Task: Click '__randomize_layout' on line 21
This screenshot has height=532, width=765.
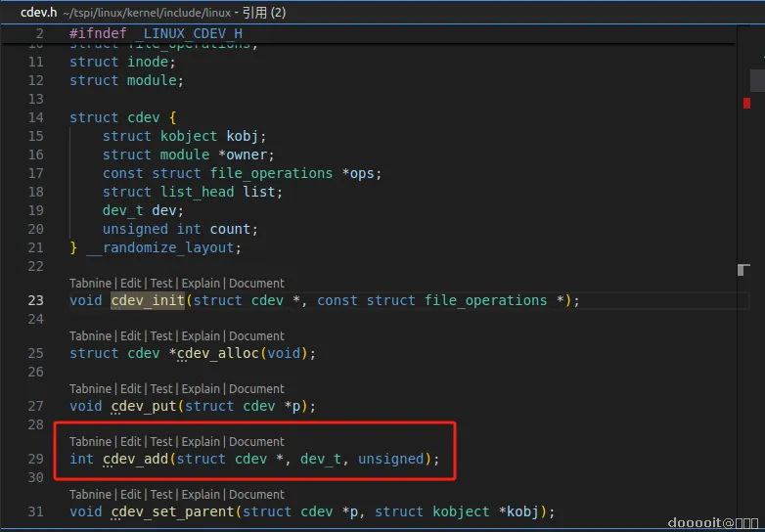Action: tap(160, 247)
